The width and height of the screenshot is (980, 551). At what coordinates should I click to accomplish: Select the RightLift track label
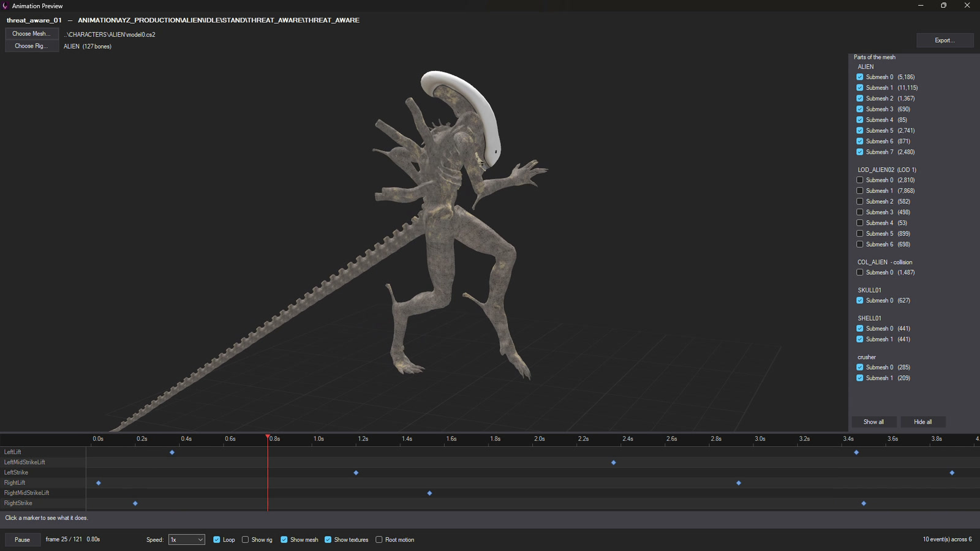(15, 482)
